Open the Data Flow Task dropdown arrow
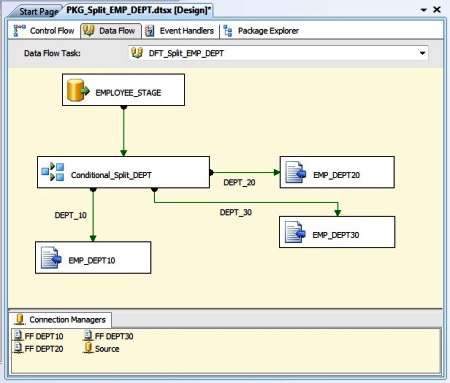 (x=422, y=53)
